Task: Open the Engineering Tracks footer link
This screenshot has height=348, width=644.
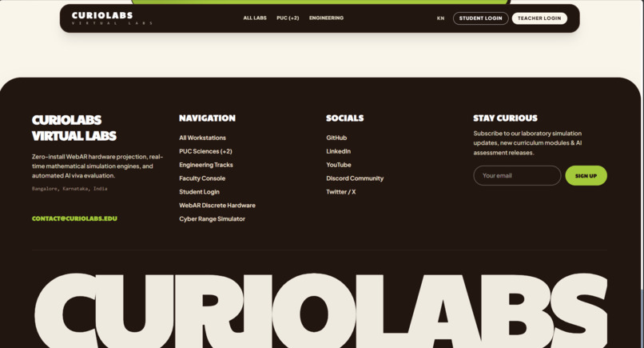Action: tap(206, 165)
